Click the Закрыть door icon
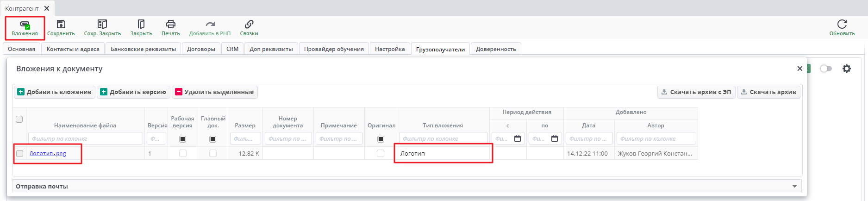This screenshot has width=868, height=201. pos(141,25)
